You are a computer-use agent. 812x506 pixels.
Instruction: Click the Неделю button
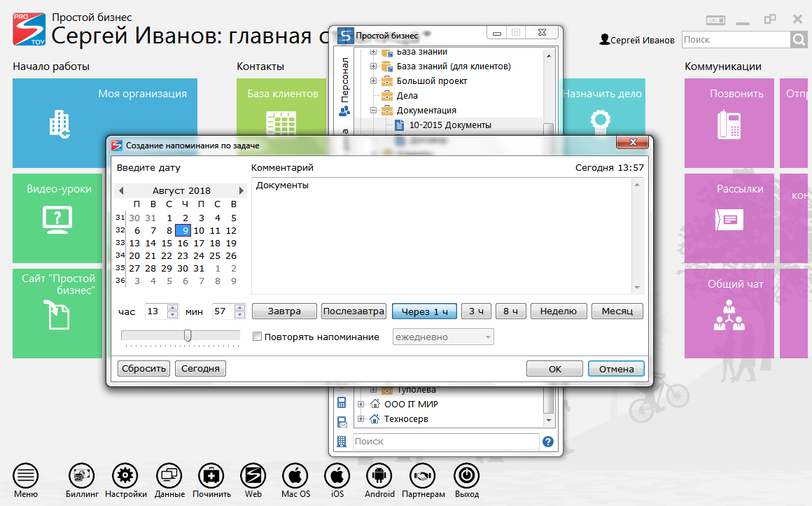(x=559, y=311)
